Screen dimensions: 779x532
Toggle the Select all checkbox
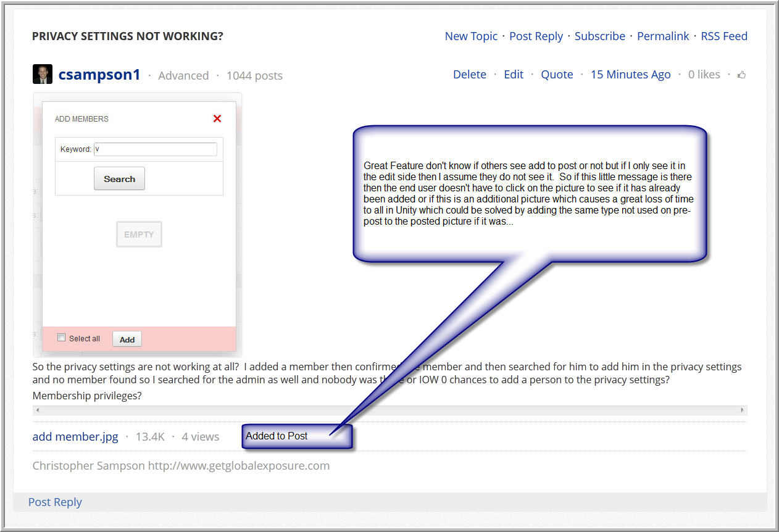click(x=61, y=338)
